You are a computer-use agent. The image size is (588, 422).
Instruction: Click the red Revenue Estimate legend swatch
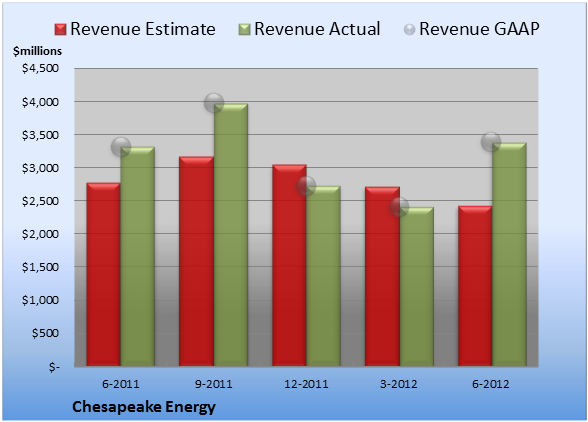point(60,29)
